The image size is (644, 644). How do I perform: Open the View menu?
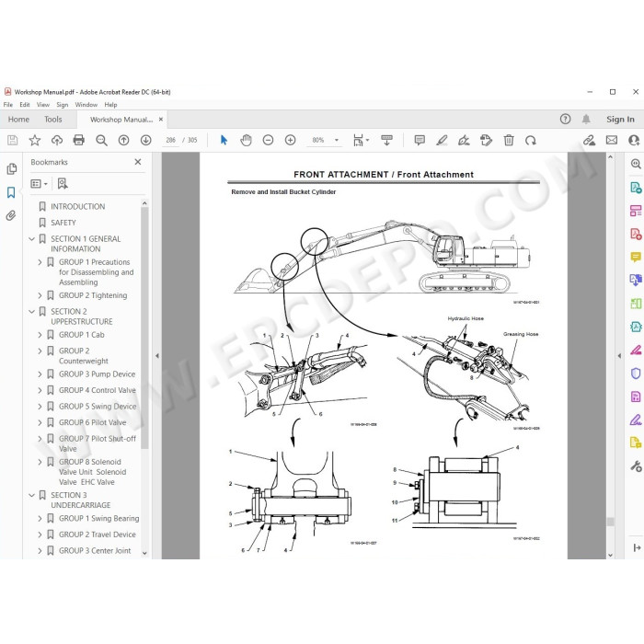[x=42, y=105]
